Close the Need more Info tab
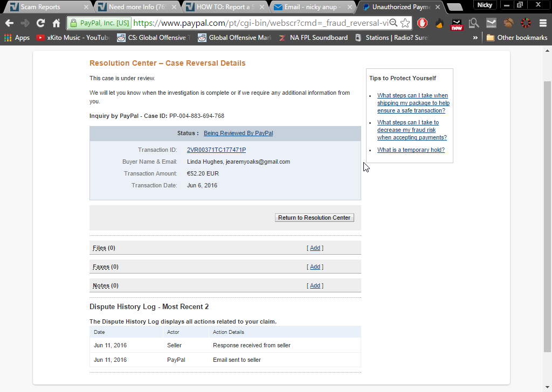 pyautogui.click(x=174, y=7)
